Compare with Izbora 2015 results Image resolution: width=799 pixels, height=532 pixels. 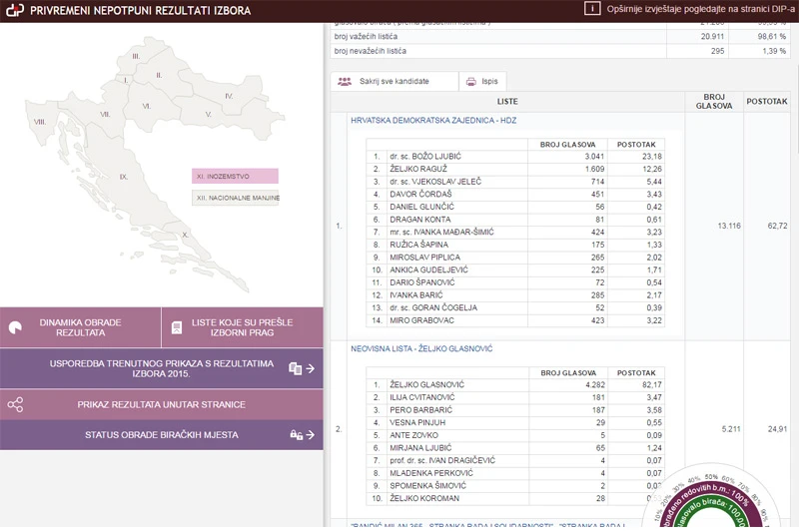[x=162, y=368]
